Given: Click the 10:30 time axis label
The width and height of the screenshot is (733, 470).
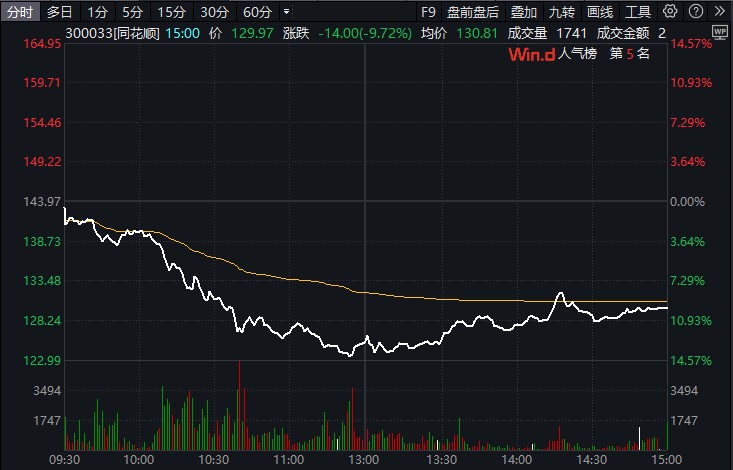Looking at the screenshot, I should 214,460.
